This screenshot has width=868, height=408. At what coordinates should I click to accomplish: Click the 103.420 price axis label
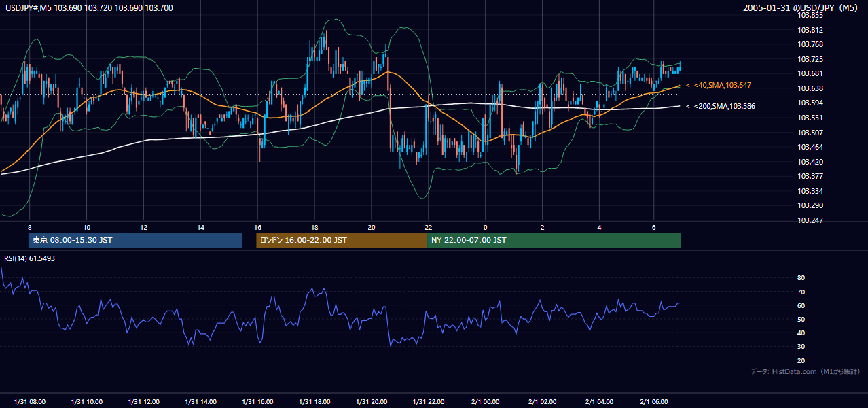pos(810,162)
